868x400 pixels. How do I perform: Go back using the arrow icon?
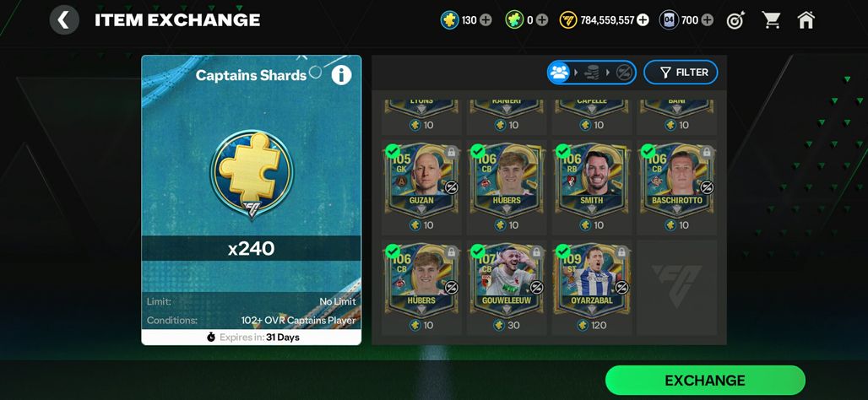[64, 20]
